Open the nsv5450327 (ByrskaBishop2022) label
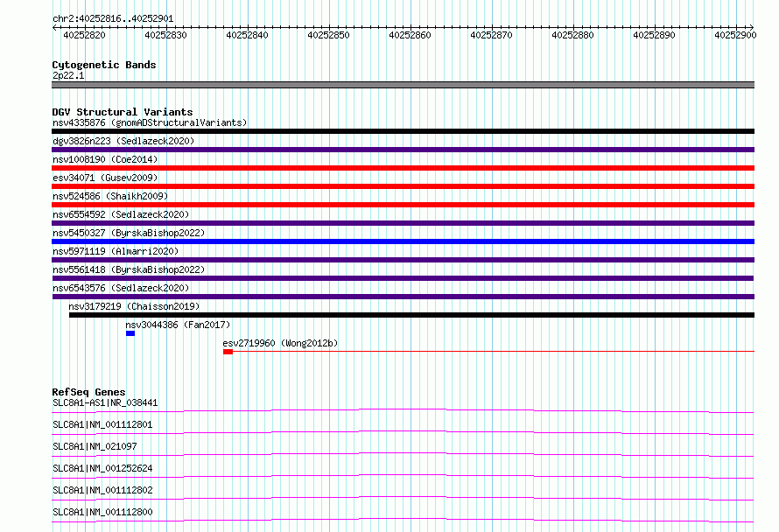 129,233
